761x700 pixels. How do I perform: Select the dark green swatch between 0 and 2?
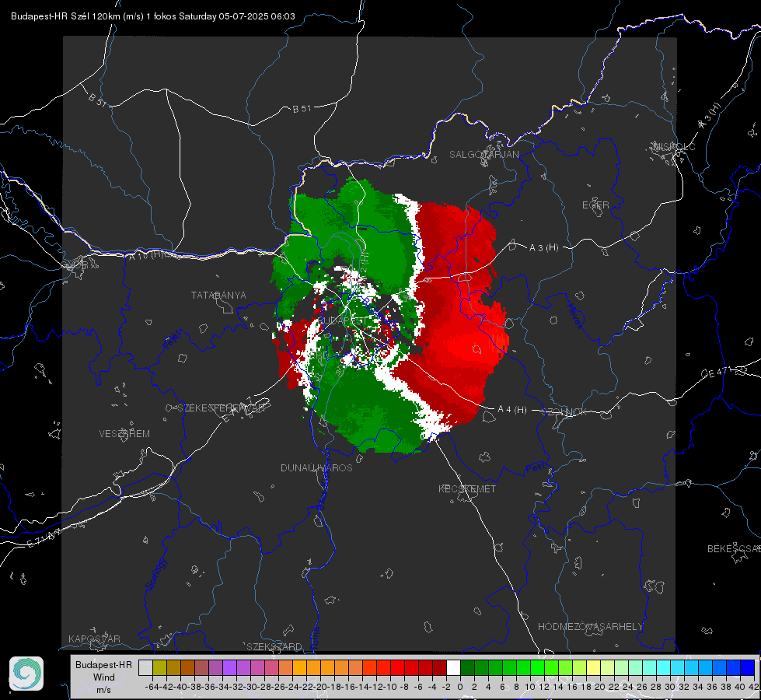[x=467, y=667]
